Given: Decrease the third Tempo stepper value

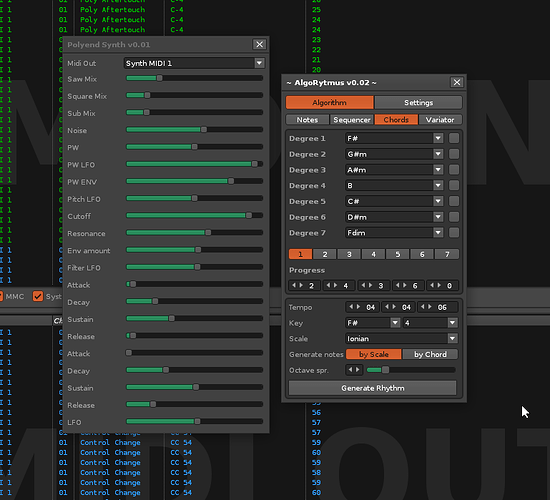Looking at the screenshot, I should [x=423, y=307].
